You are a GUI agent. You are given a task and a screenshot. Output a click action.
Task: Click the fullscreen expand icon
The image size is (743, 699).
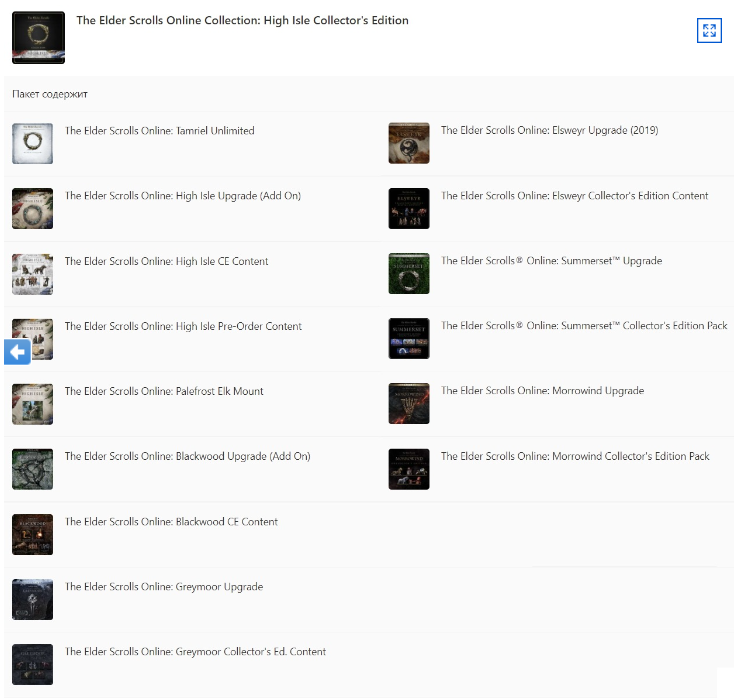[709, 30]
